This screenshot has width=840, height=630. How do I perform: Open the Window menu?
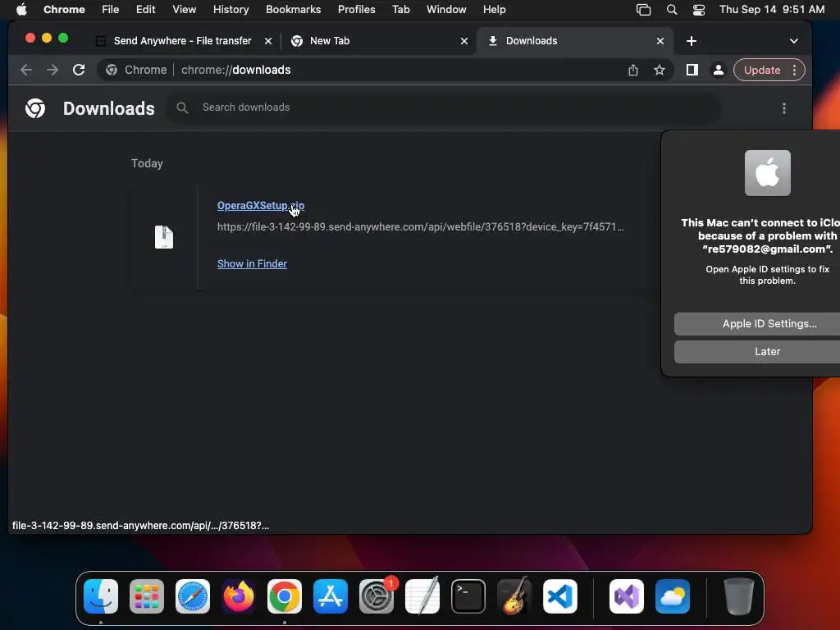click(446, 10)
